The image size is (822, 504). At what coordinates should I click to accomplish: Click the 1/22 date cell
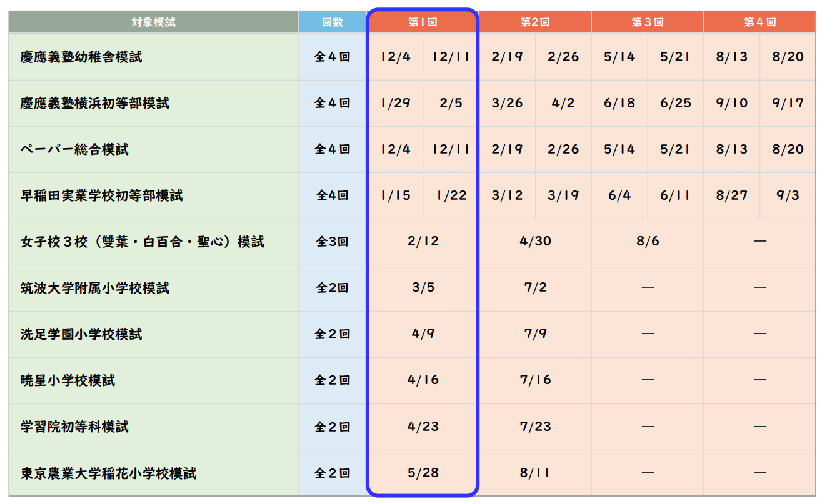451,195
